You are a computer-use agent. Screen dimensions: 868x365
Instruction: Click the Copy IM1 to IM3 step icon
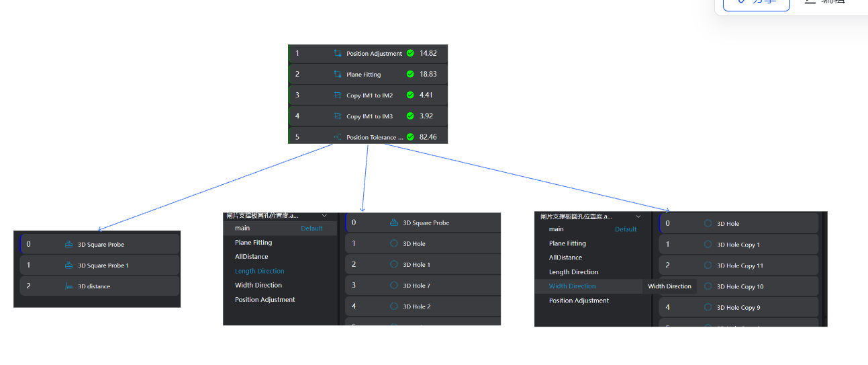[x=338, y=116]
